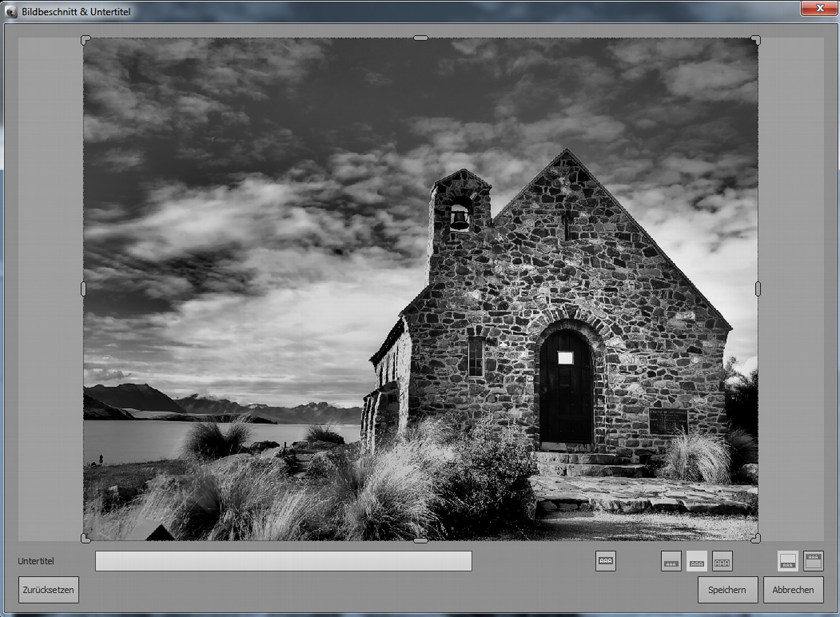Place subtitle at bottom of image

787,561
